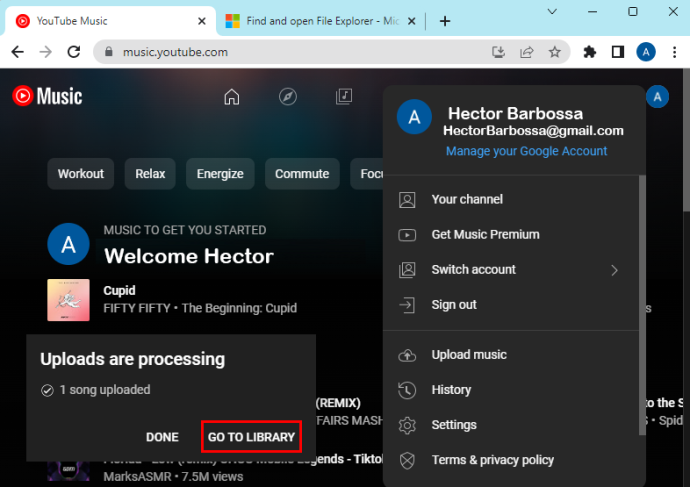The width and height of the screenshot is (690, 487).
Task: Select Upload music menu item
Action: [x=511, y=355]
